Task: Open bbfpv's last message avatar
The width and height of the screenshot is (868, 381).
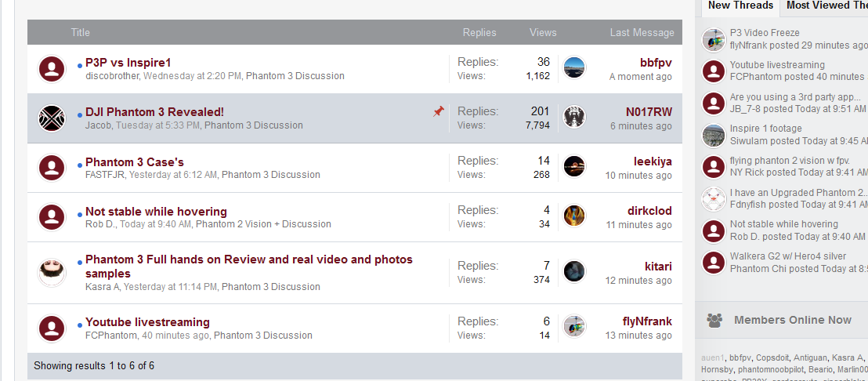Action: coord(574,67)
